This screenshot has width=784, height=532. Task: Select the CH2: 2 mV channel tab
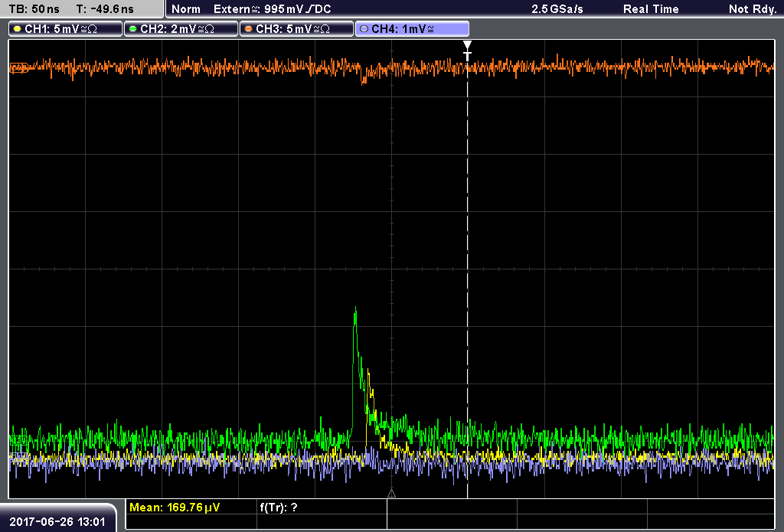(x=181, y=29)
